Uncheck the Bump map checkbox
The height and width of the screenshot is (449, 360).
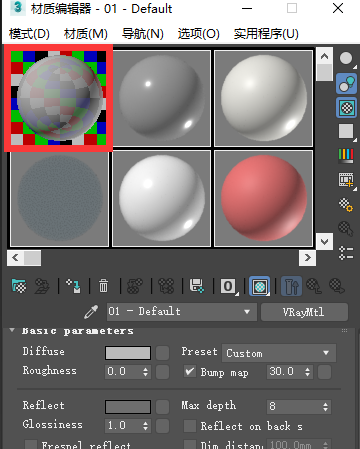[190, 372]
